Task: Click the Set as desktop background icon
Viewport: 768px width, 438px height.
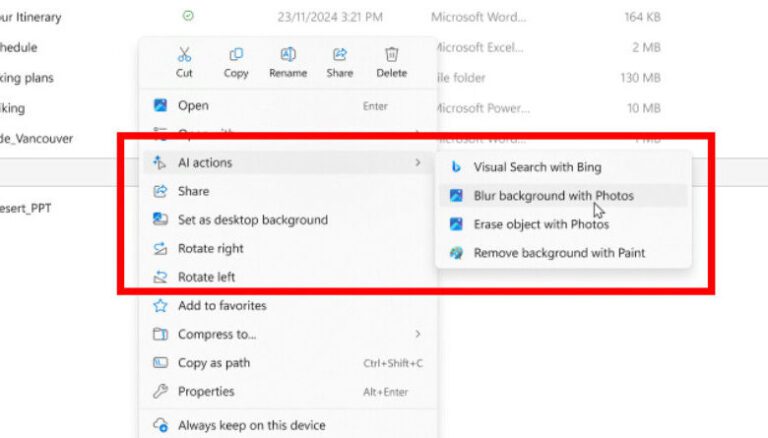Action: click(160, 219)
